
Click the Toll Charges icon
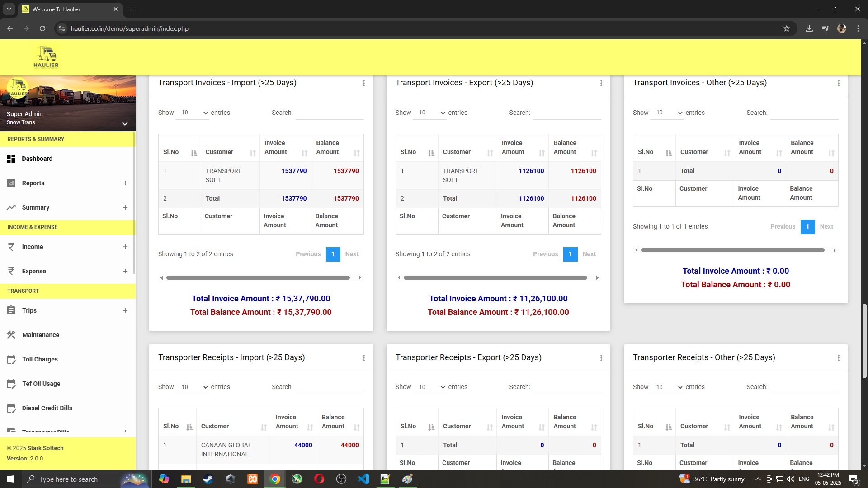[x=11, y=359]
